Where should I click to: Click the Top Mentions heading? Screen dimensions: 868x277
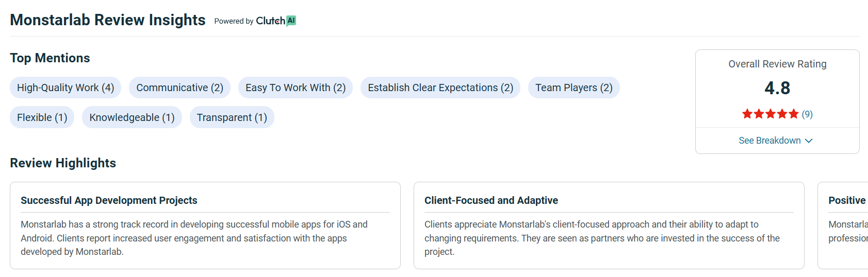(x=50, y=58)
